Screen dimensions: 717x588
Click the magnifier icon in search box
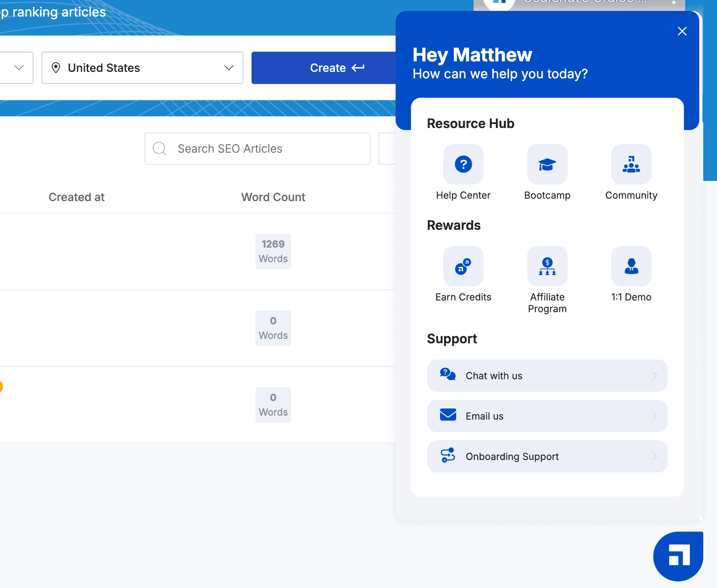[x=159, y=148]
